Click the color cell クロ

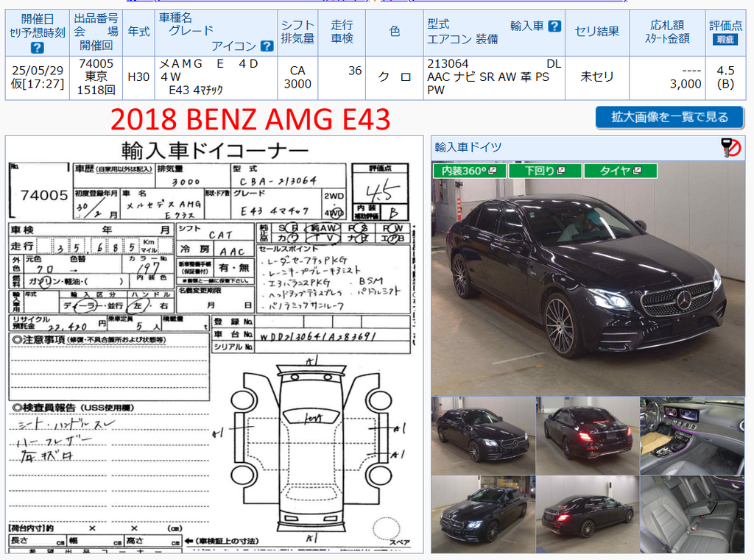[395, 77]
